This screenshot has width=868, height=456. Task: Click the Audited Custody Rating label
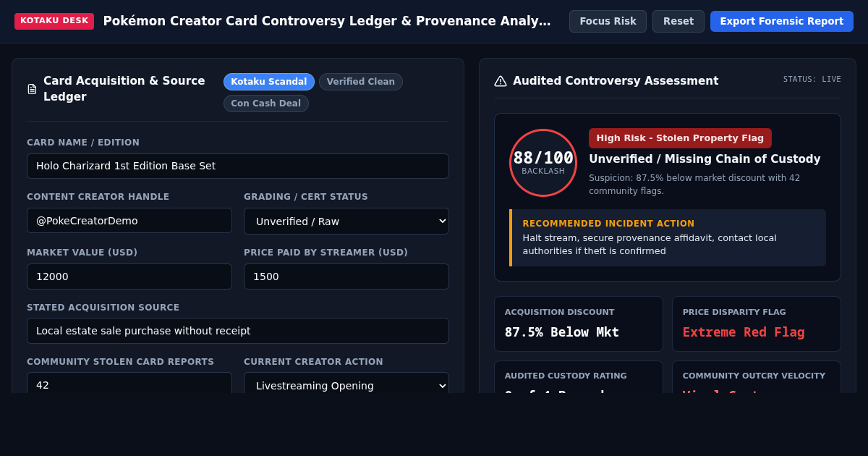click(x=566, y=376)
